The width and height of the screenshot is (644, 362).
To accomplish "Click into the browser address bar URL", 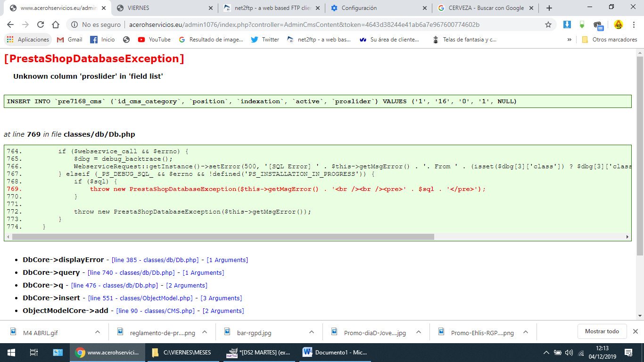I will (x=305, y=25).
